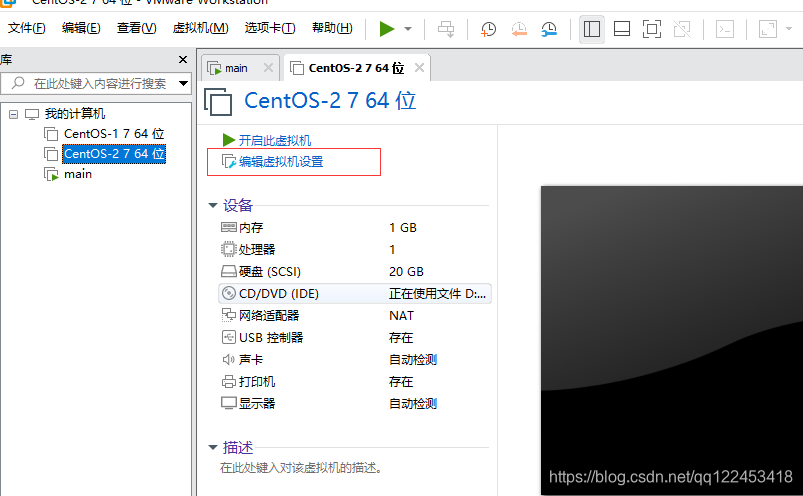Viewport: 803px width, 496px height.
Task: Click the 处理器 processor device row
Action: (354, 250)
